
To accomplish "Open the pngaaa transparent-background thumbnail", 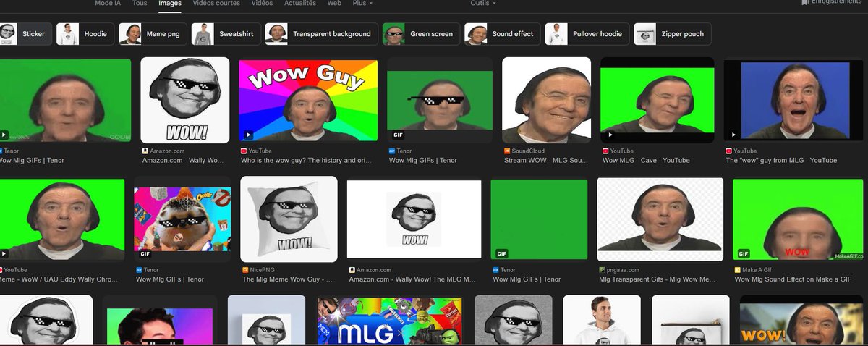I will [660, 219].
